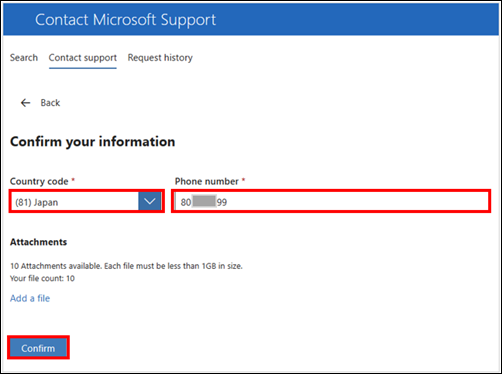Focus the Phone number input field

click(331, 201)
